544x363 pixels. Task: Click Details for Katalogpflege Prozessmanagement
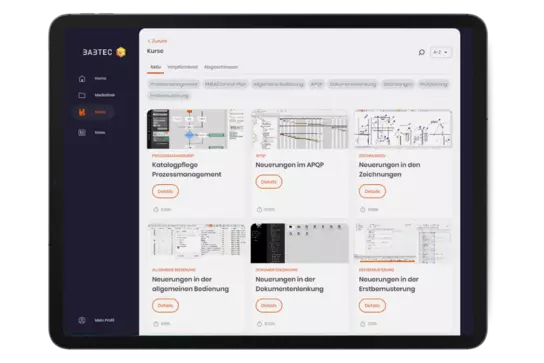(165, 192)
